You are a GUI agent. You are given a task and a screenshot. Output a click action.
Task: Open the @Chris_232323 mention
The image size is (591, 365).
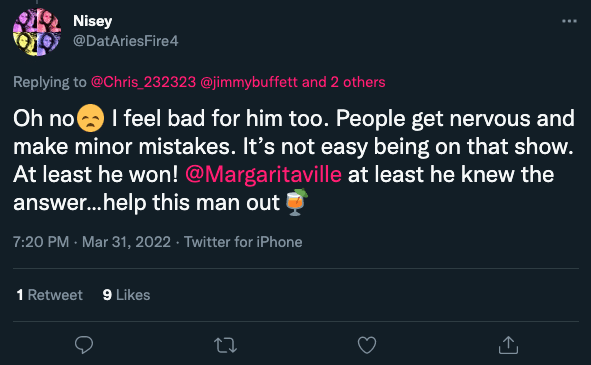coord(143,82)
